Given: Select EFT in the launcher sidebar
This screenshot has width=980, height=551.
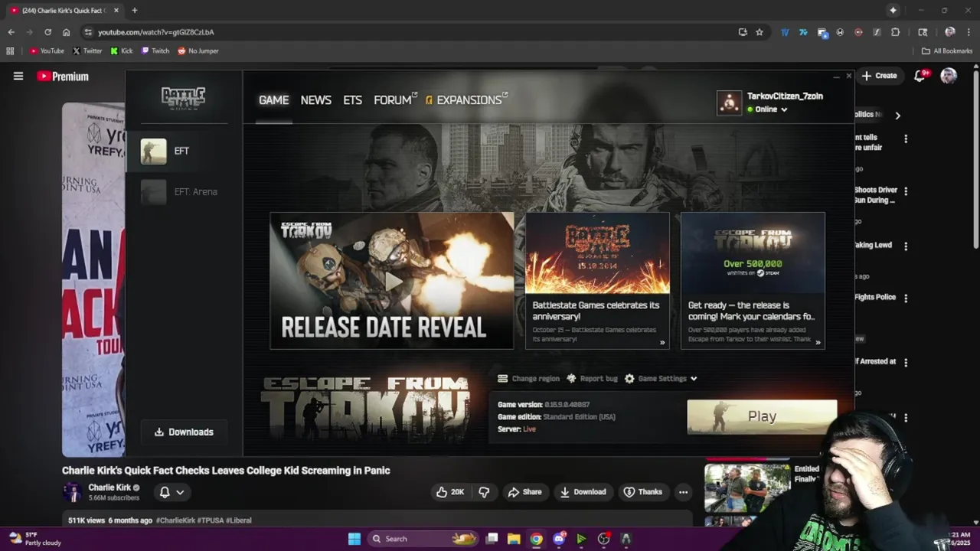Looking at the screenshot, I should pos(184,151).
